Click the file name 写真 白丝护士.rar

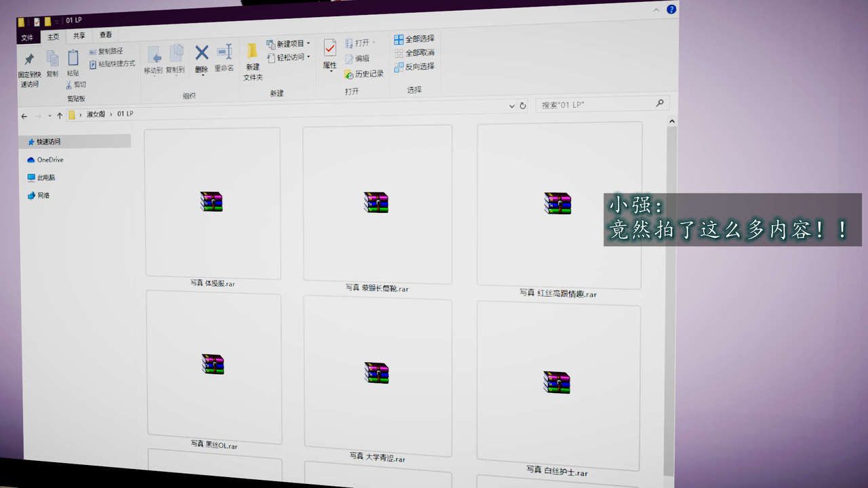point(557,470)
